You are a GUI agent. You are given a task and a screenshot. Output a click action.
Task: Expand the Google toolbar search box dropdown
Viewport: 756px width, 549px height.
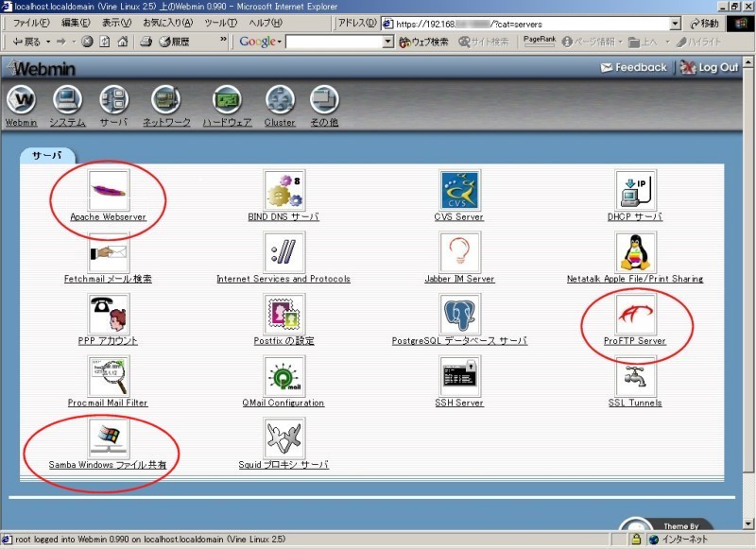tap(388, 42)
